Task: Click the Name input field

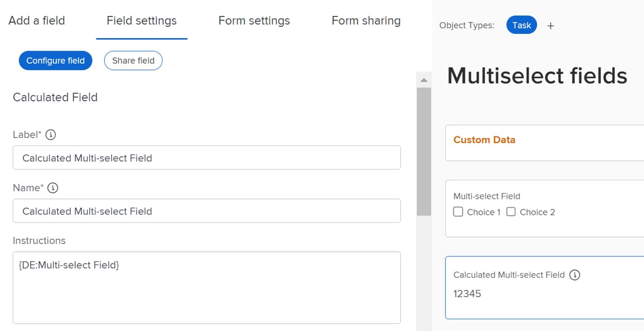Action: [207, 210]
